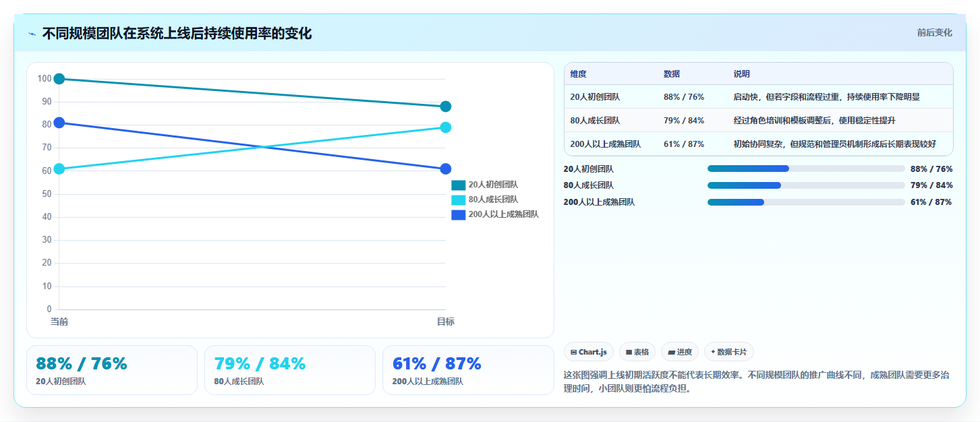Click the blue point at 61 on 目标

(446, 169)
